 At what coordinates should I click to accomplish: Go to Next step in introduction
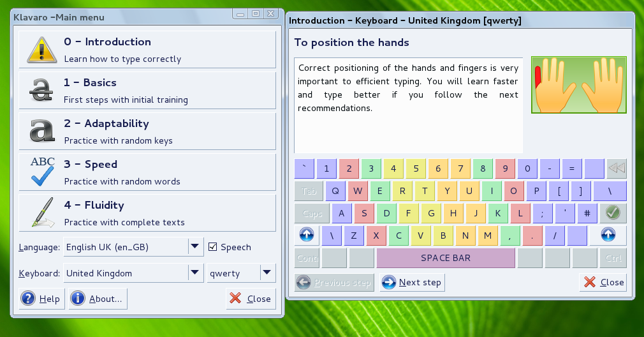click(412, 282)
